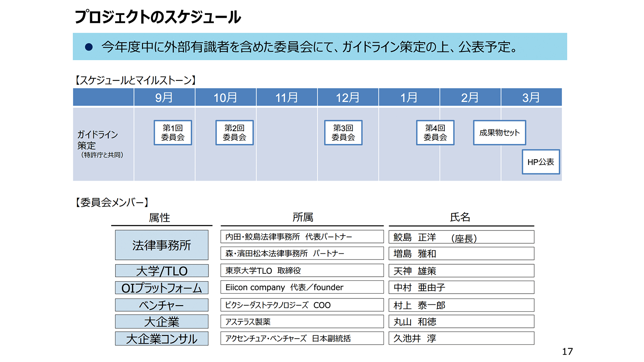644x362 pixels.
Task: Click the 大企業コンサル attribute box
Action: click(162, 339)
